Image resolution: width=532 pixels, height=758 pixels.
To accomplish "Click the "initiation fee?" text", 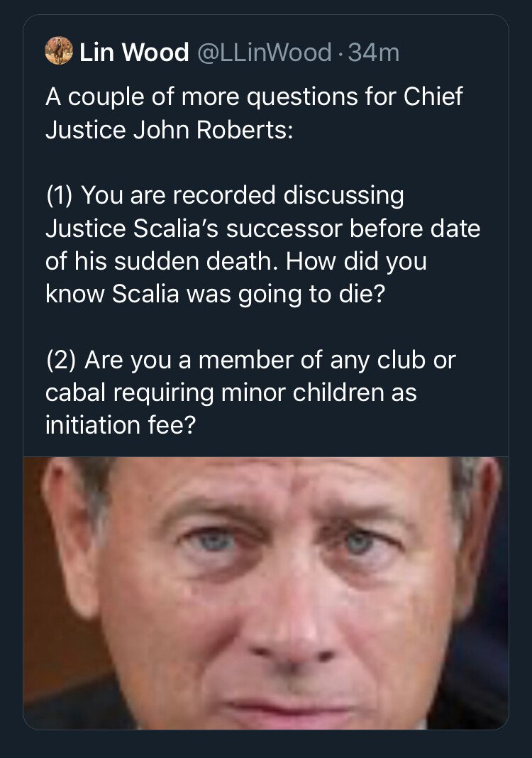I will (x=119, y=426).
